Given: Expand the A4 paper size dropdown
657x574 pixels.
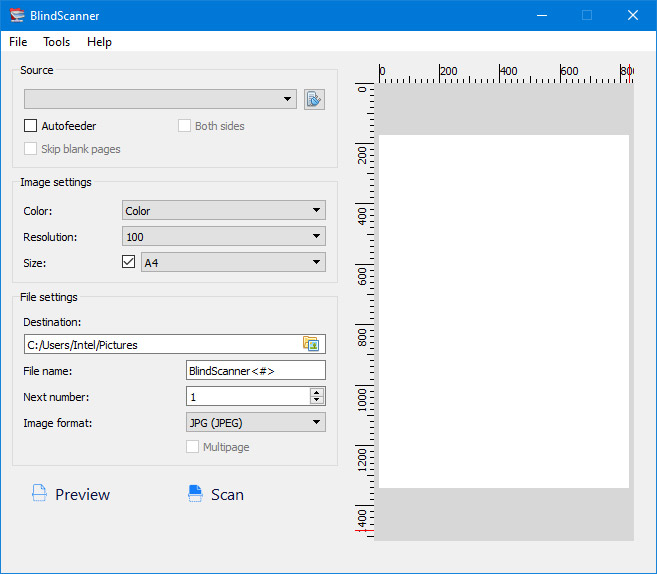Looking at the screenshot, I should [233, 262].
